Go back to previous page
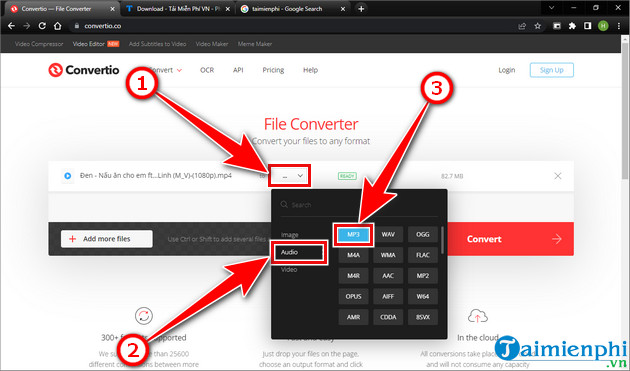Viewport: 630px width, 371px height. point(11,26)
